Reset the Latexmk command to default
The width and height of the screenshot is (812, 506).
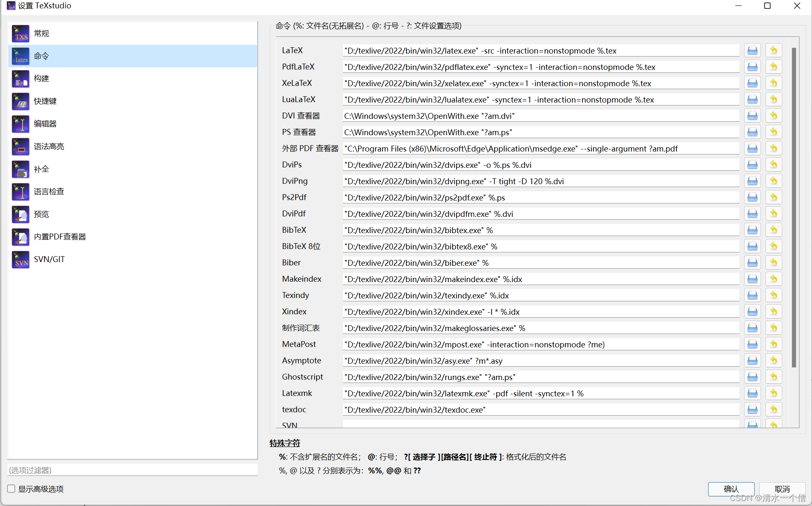tap(773, 393)
